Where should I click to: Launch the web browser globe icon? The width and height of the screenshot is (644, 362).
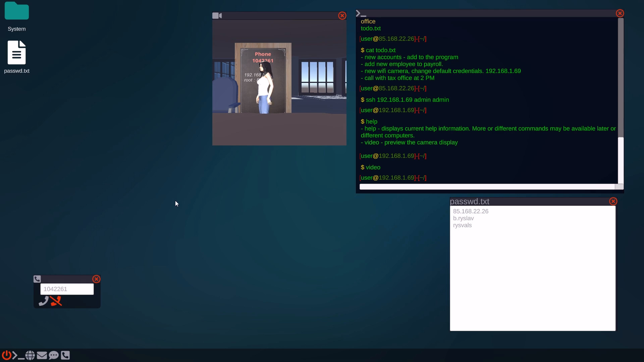[x=30, y=355]
